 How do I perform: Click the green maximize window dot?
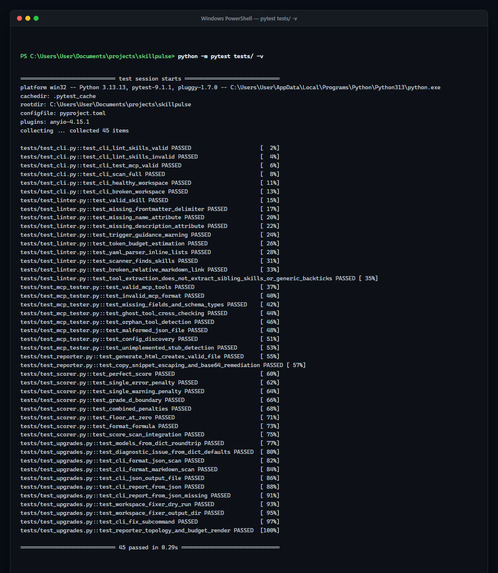[36, 18]
